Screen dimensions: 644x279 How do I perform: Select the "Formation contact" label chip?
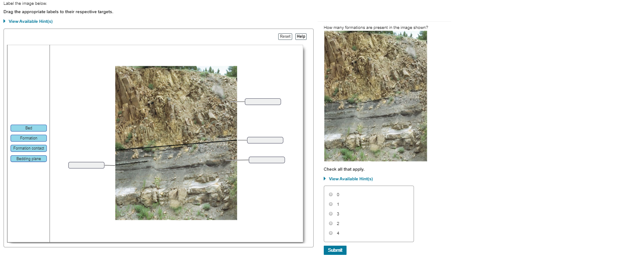[28, 148]
